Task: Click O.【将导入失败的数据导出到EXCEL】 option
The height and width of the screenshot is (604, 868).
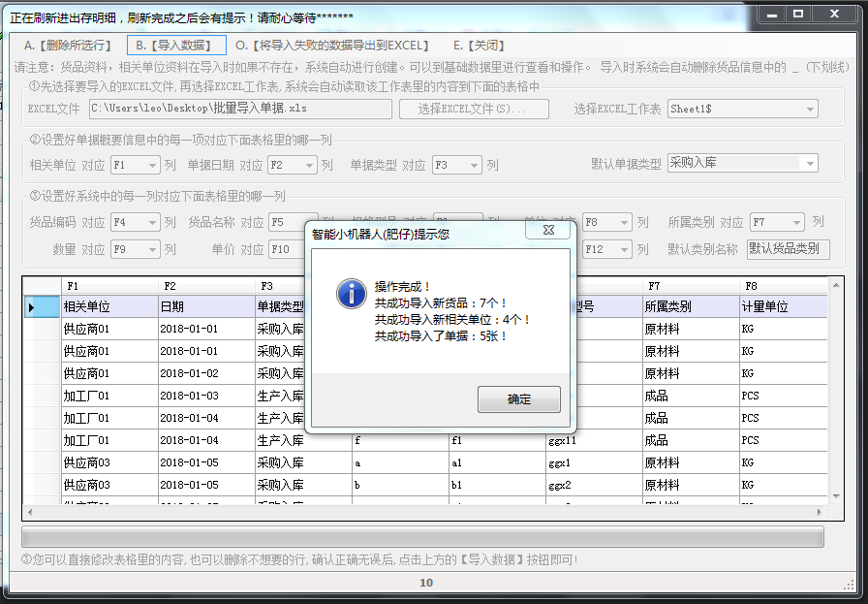Action: (x=331, y=45)
